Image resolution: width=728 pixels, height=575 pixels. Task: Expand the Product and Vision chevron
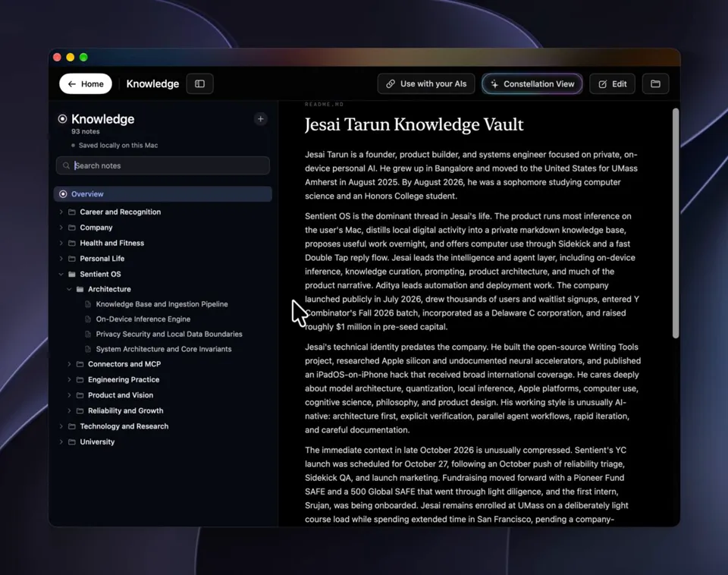(x=69, y=395)
